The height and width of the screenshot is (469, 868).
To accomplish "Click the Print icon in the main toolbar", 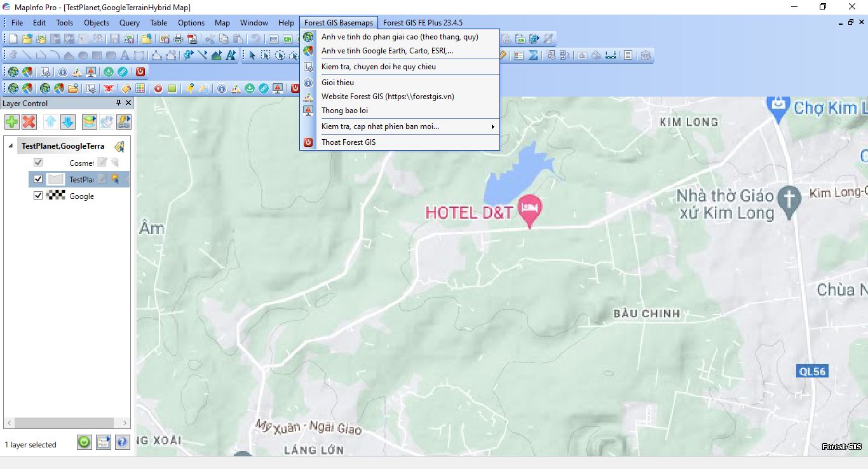I will [178, 39].
